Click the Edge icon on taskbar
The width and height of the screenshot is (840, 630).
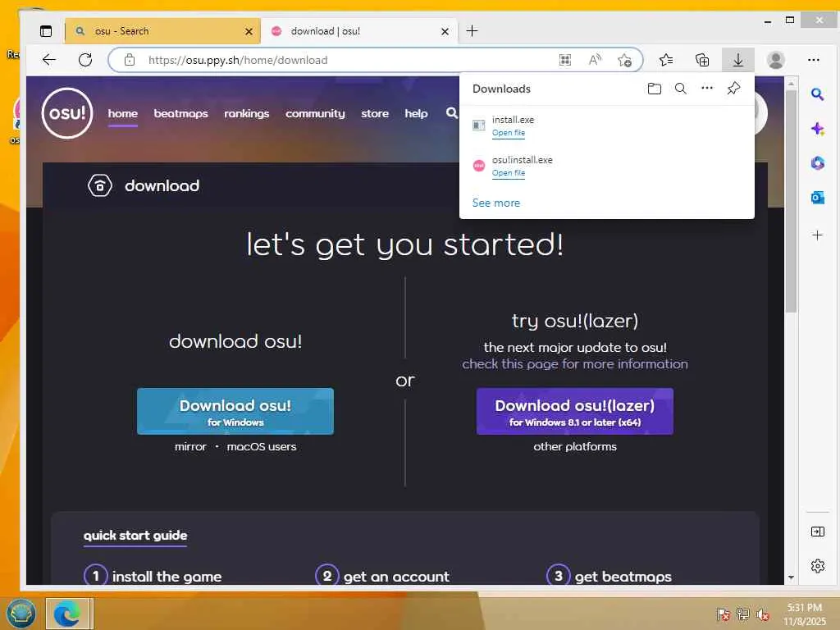coord(68,614)
